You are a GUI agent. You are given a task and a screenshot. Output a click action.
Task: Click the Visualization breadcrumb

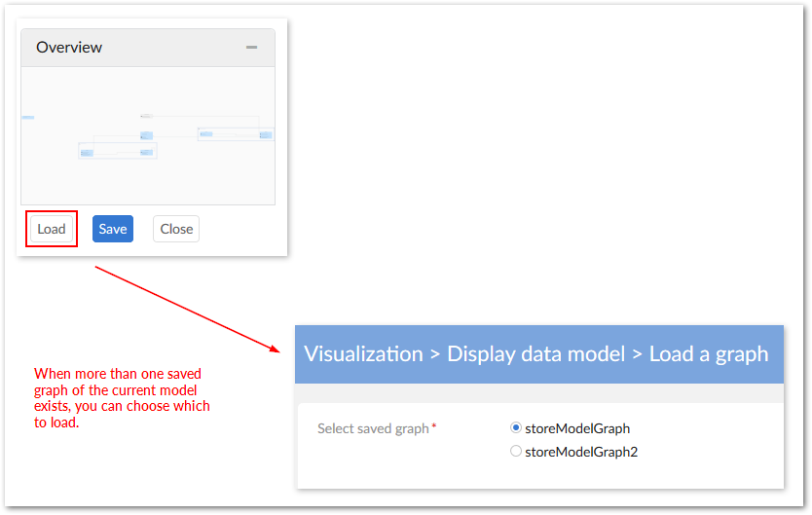coord(363,354)
